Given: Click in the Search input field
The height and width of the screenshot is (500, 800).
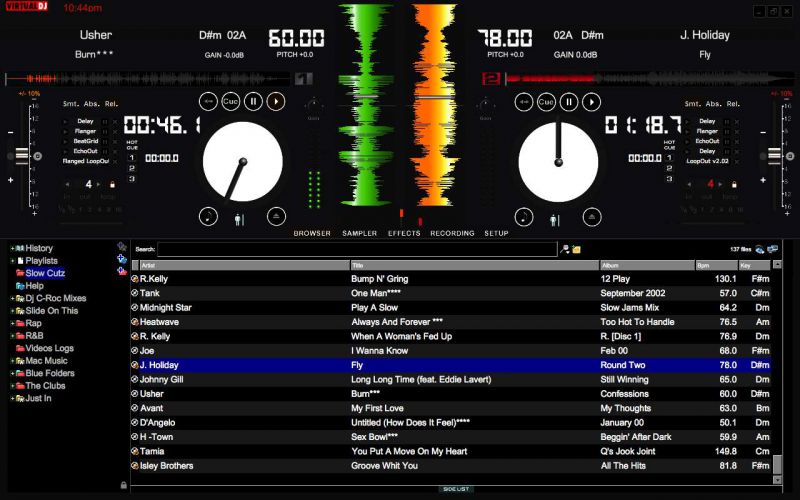Looking at the screenshot, I should 357,249.
